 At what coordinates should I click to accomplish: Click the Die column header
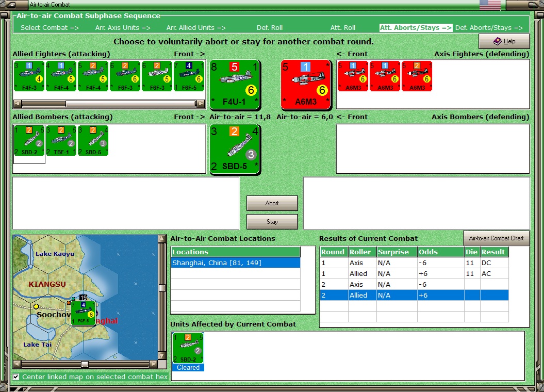472,252
